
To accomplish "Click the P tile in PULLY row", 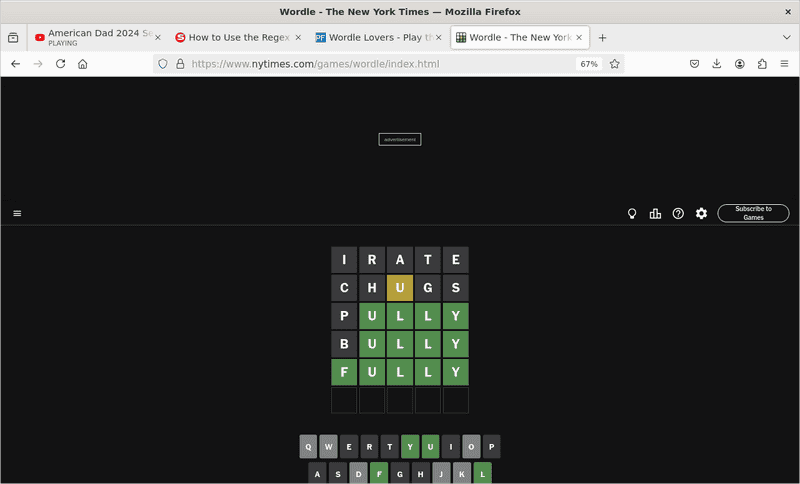I will 344,316.
